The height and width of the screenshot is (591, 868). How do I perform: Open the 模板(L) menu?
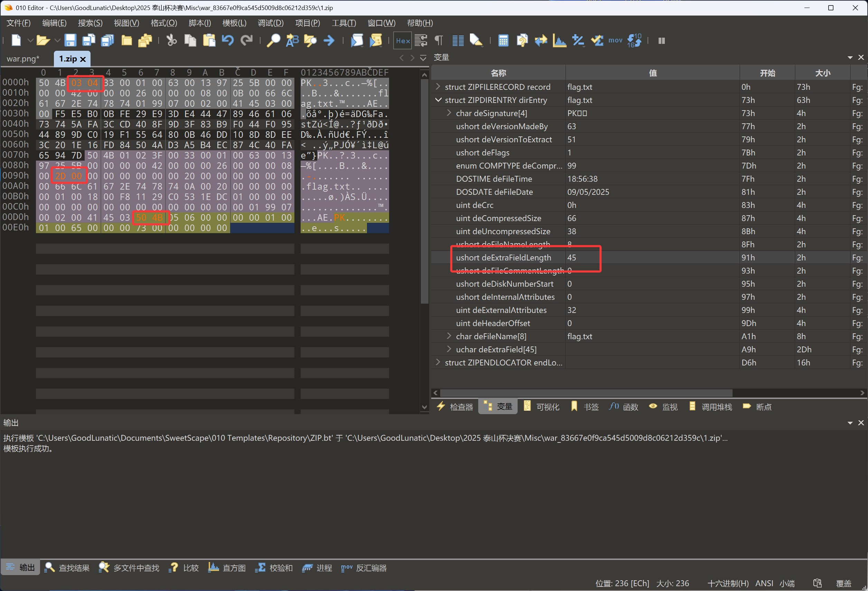234,23
